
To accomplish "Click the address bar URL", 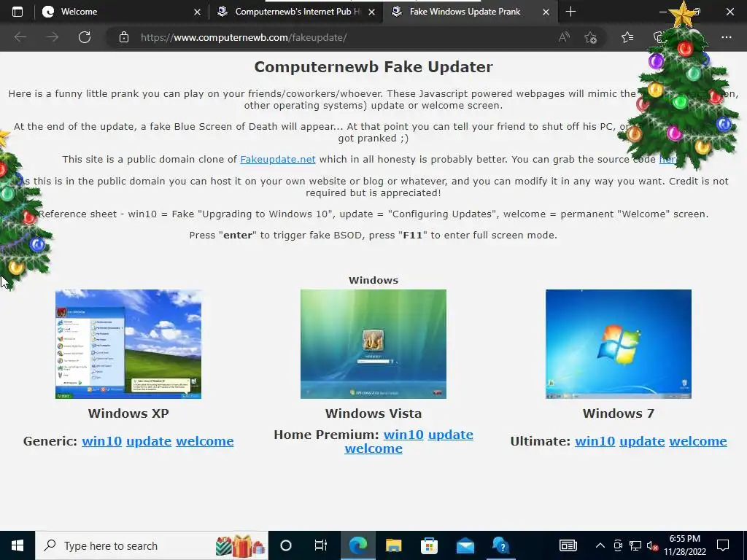I will [244, 37].
